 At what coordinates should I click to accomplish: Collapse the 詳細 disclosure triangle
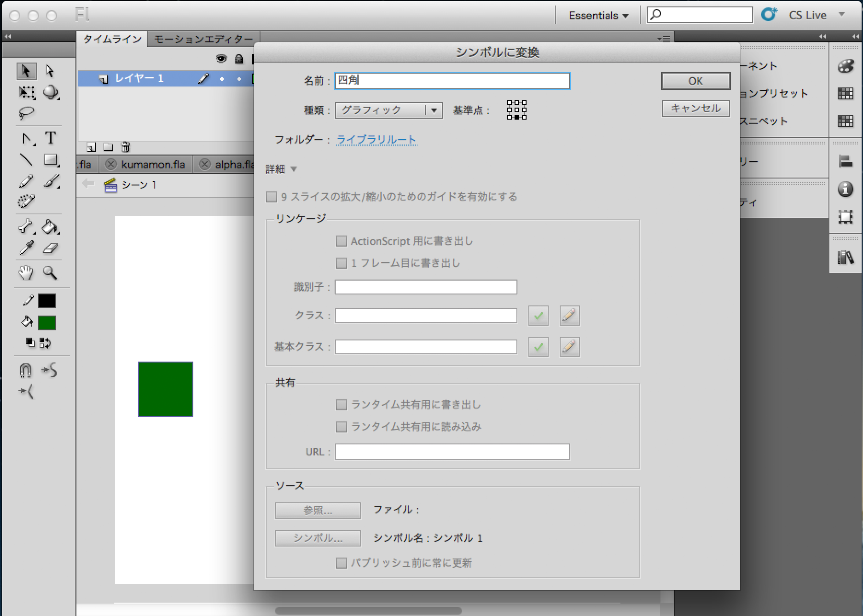click(x=294, y=169)
